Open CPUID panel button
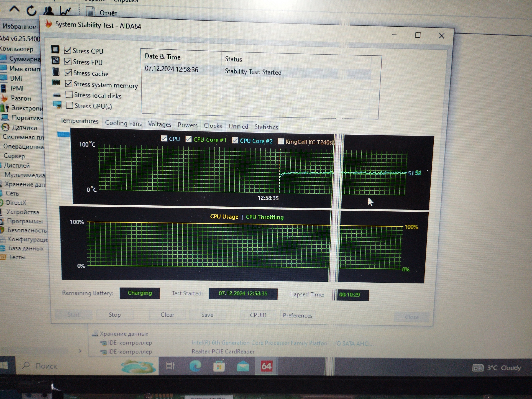Image resolution: width=532 pixels, height=399 pixels. pos(258,315)
